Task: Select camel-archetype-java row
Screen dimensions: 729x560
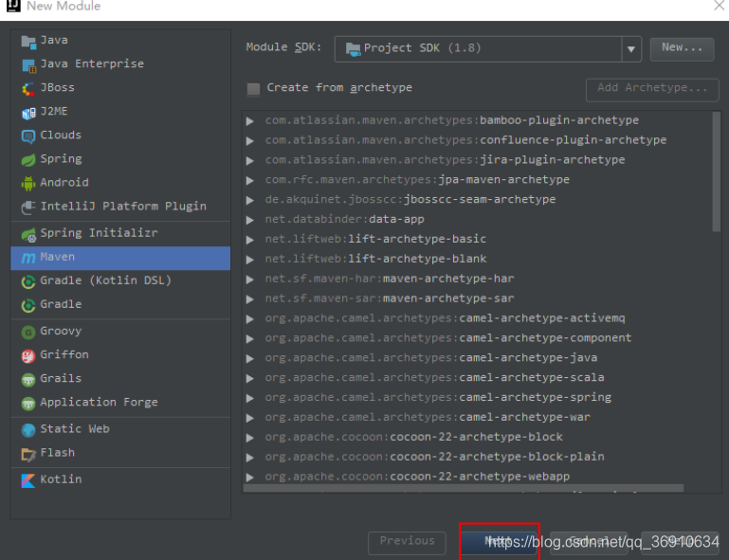Action: tap(431, 358)
